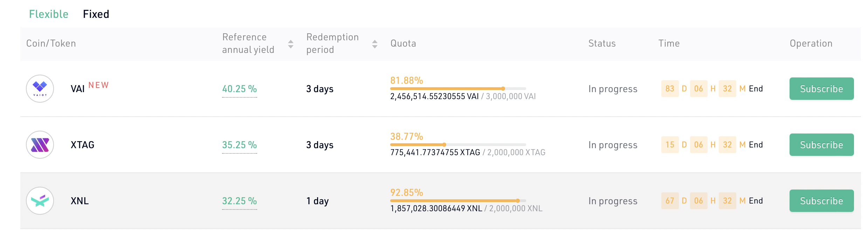868x234 pixels.
Task: Click the Reference annual yield column header
Action: click(x=248, y=43)
